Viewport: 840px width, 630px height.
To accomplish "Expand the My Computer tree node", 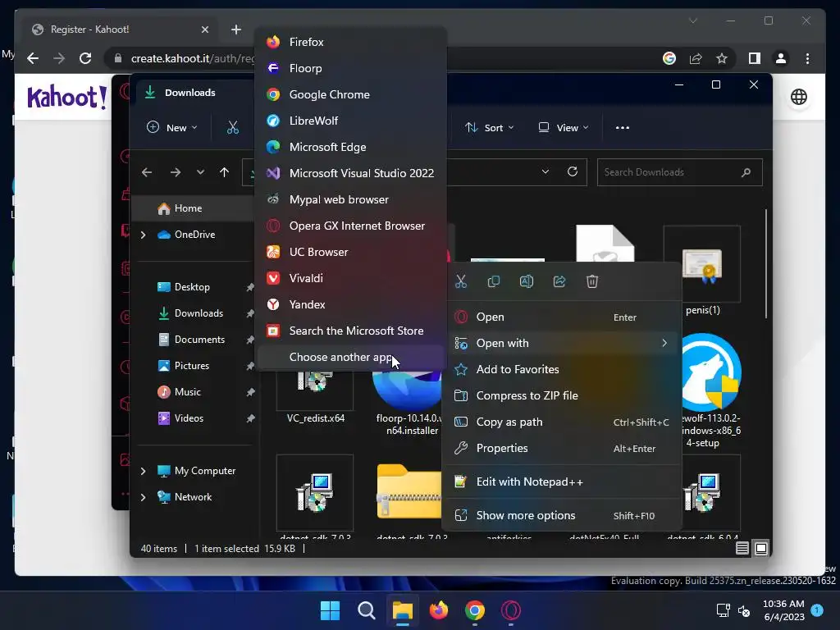I will pos(143,471).
